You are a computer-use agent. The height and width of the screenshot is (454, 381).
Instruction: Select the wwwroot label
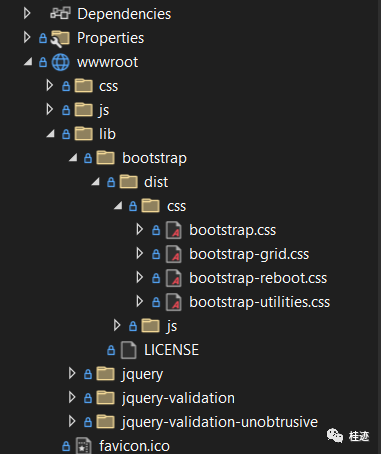coord(107,62)
